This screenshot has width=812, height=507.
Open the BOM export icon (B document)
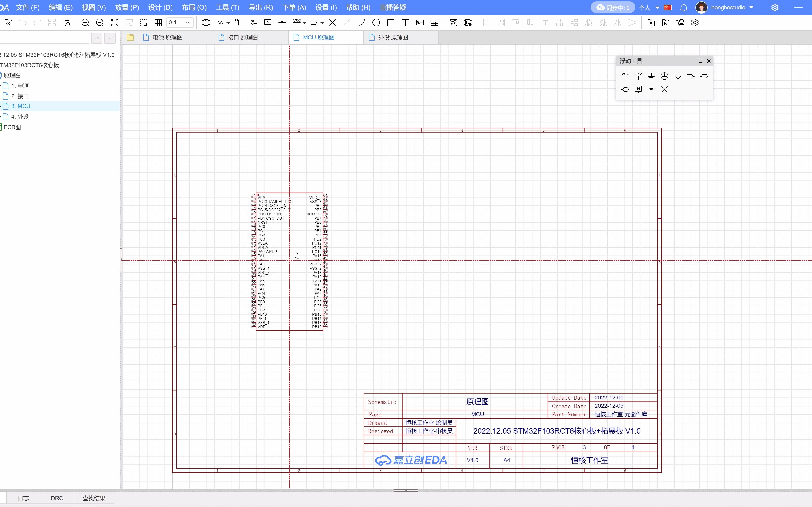(651, 23)
